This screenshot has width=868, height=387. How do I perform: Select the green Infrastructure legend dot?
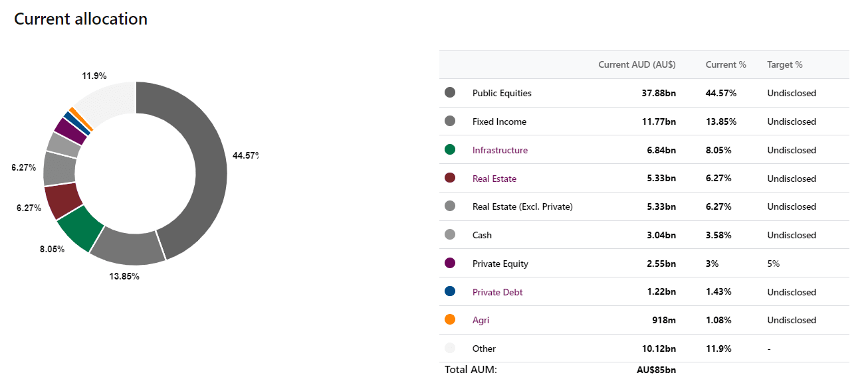pyautogui.click(x=450, y=150)
